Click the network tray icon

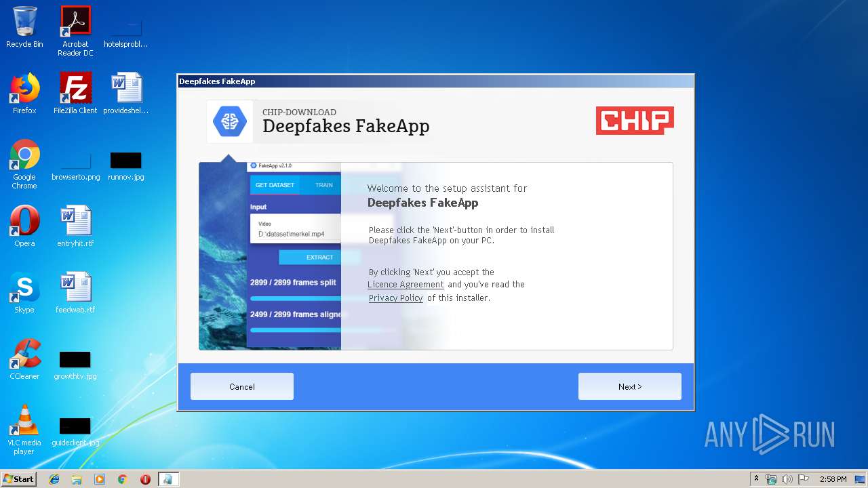click(x=771, y=479)
